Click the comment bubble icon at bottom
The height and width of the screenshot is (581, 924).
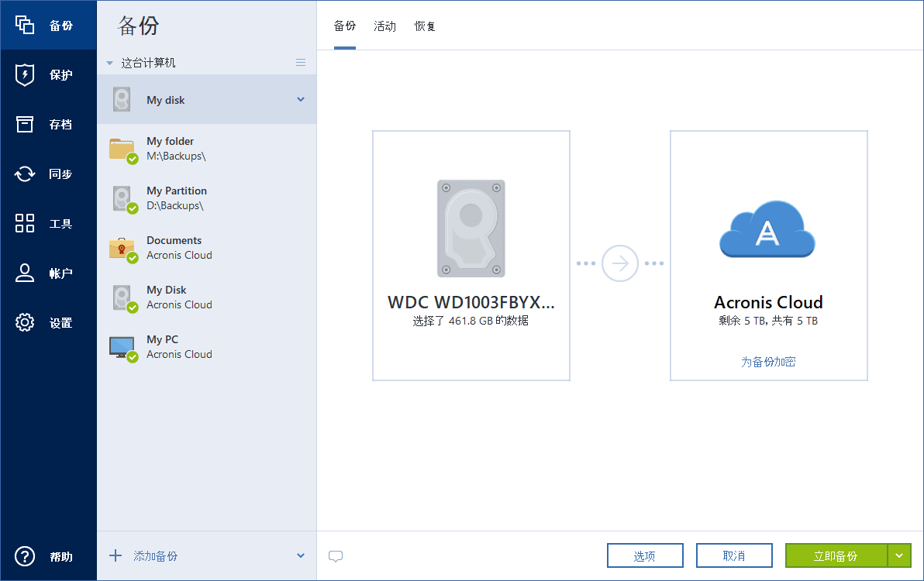point(336,556)
